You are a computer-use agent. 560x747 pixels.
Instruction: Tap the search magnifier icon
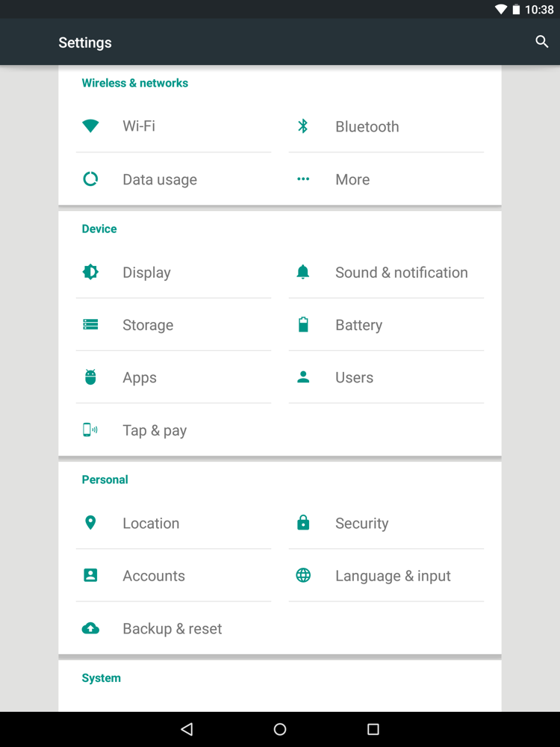point(542,42)
